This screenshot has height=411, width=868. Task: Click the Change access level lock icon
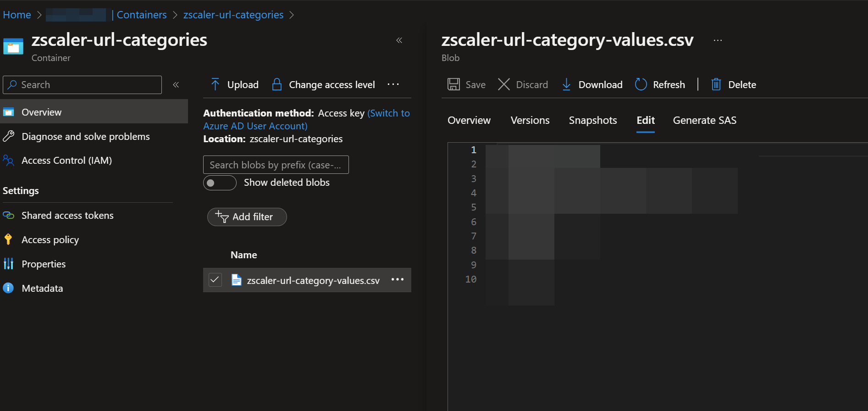click(276, 84)
